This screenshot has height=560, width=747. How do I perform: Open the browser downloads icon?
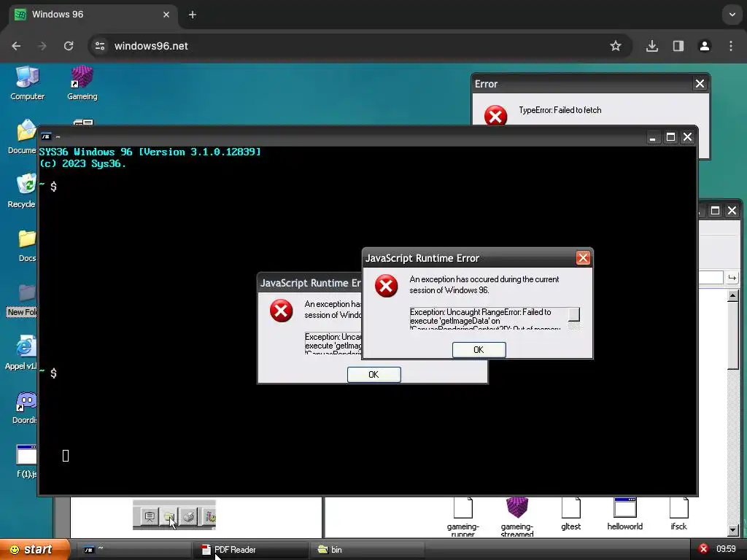(x=651, y=46)
